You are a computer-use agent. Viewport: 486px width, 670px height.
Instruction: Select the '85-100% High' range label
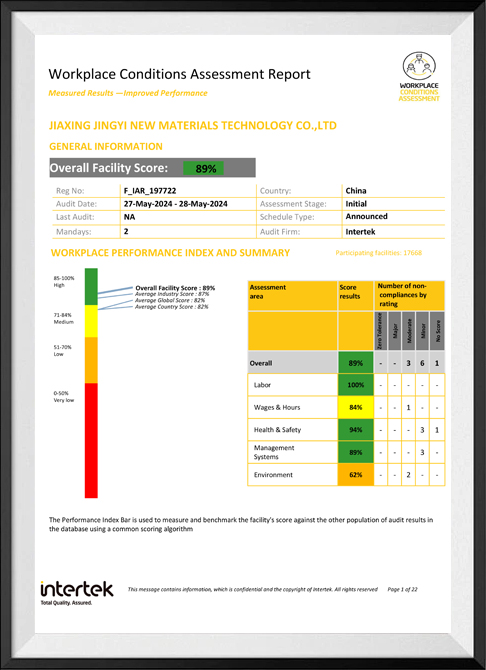point(64,282)
